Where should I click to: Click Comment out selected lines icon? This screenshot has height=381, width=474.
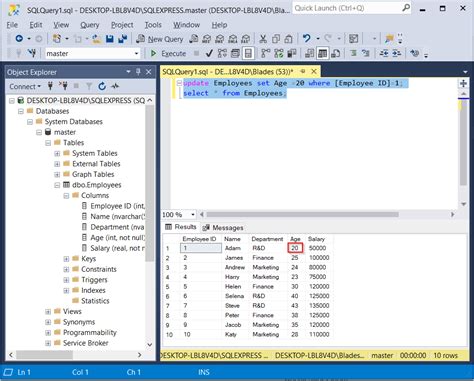click(x=353, y=53)
